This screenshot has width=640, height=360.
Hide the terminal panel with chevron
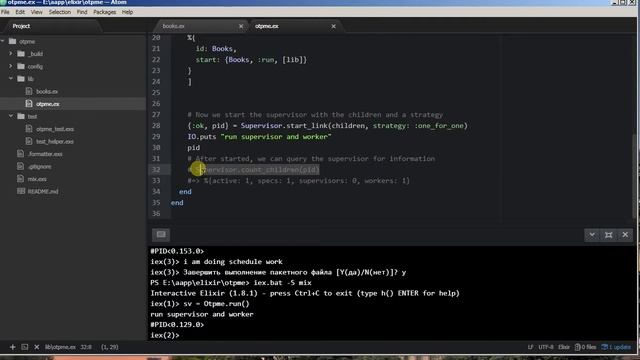tap(592, 235)
